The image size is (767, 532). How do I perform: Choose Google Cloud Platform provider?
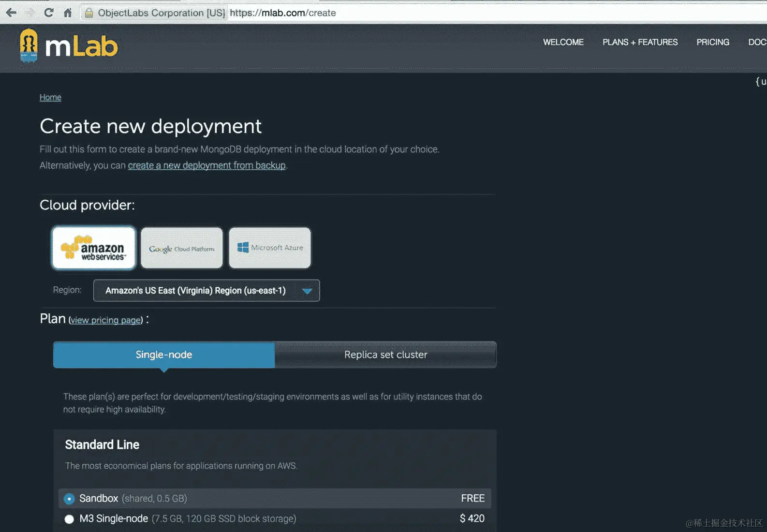[x=182, y=248]
